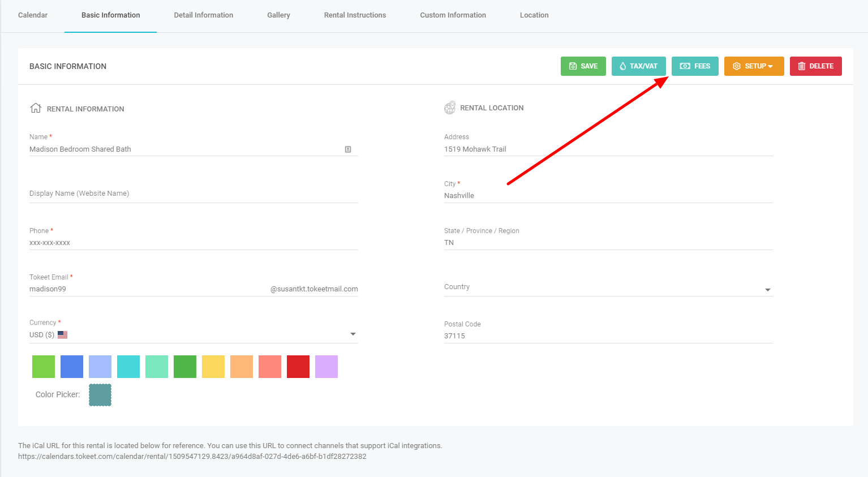
Task: Pick the red color swatch
Action: (x=298, y=367)
